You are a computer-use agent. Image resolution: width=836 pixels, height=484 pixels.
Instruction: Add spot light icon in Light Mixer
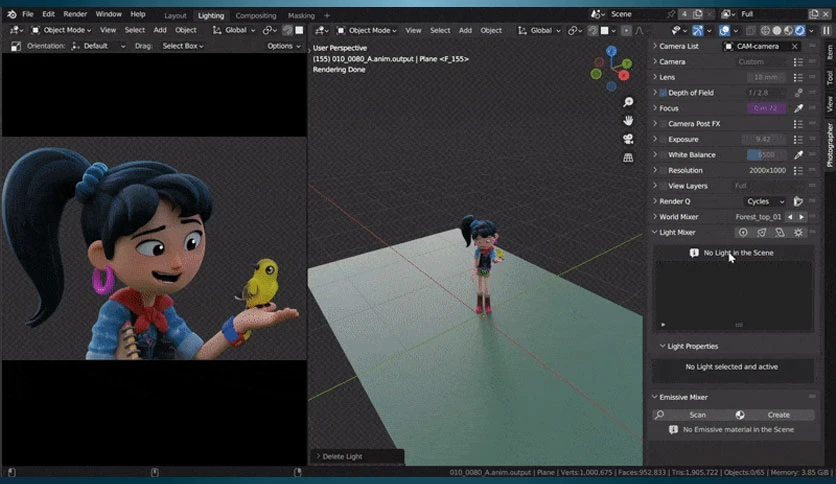pyautogui.click(x=761, y=232)
